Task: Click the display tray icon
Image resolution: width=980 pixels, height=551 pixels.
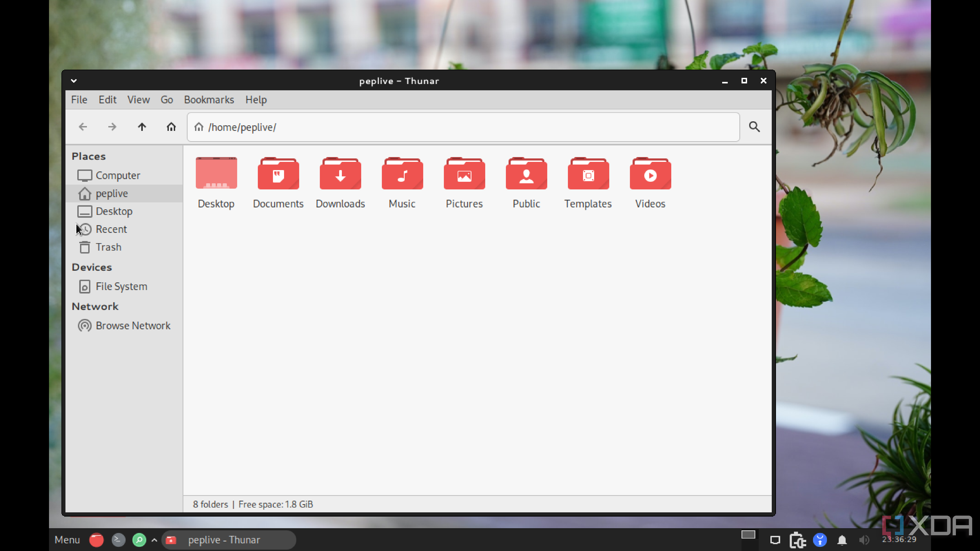Action: [775, 540]
